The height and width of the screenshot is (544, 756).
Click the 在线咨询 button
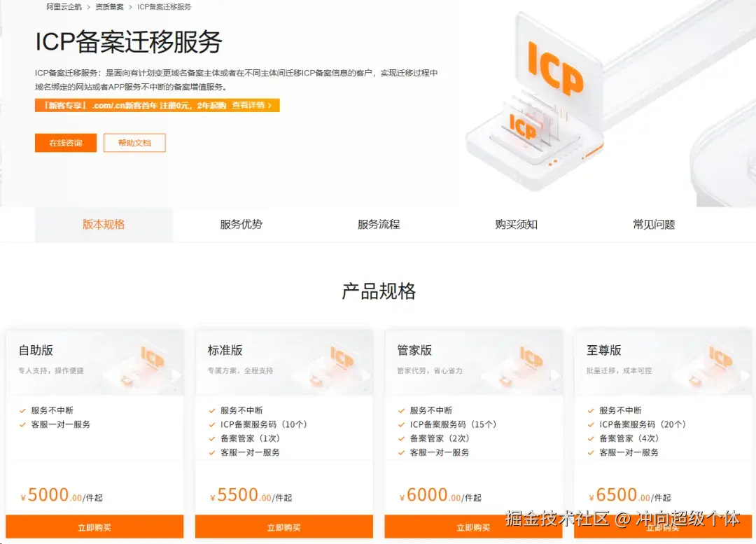(66, 143)
